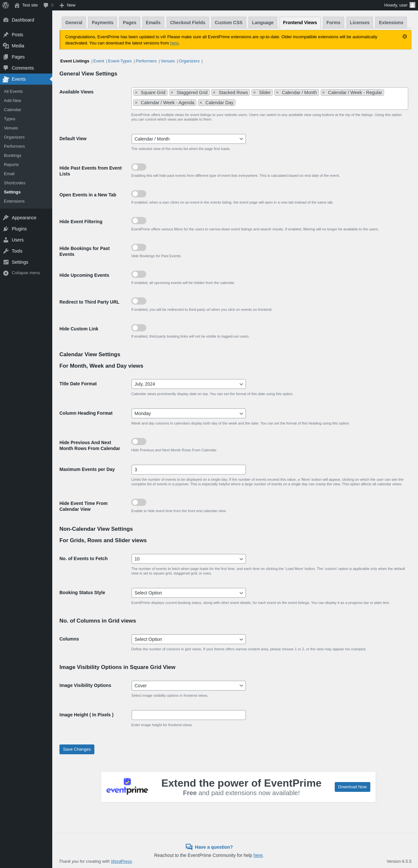
Task: Open the Booking Status Style dropdown
Action: tap(188, 593)
